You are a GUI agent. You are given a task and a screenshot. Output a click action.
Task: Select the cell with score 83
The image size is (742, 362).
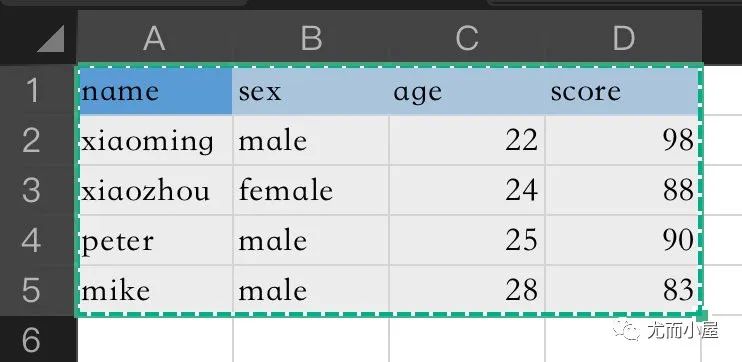[x=622, y=290]
